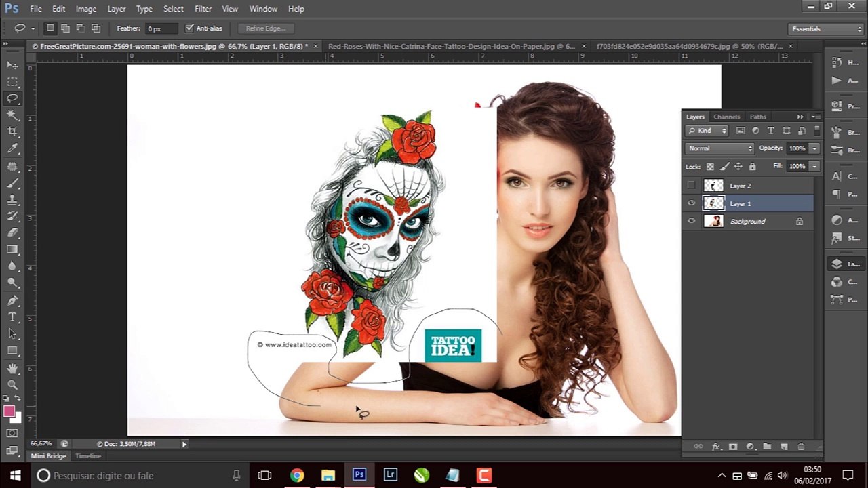Filter layers by pixel layers icon
Image resolution: width=868 pixels, height=488 pixels.
pos(741,131)
